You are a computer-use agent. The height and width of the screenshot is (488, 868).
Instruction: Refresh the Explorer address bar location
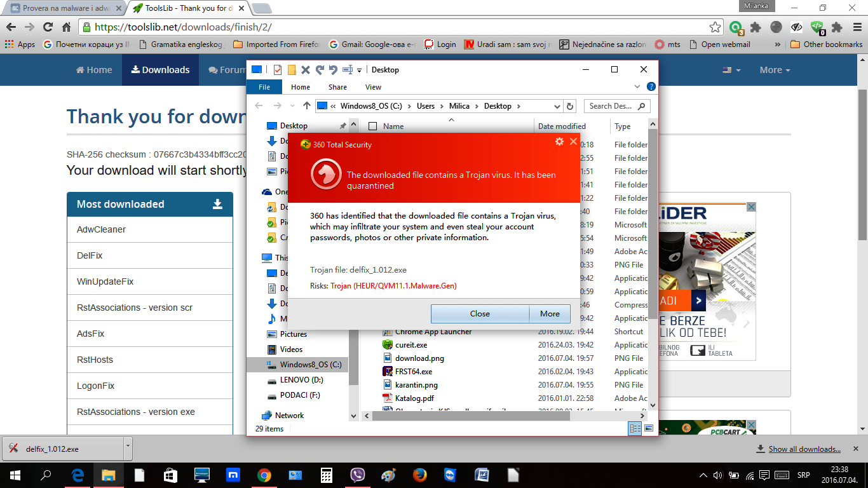570,106
